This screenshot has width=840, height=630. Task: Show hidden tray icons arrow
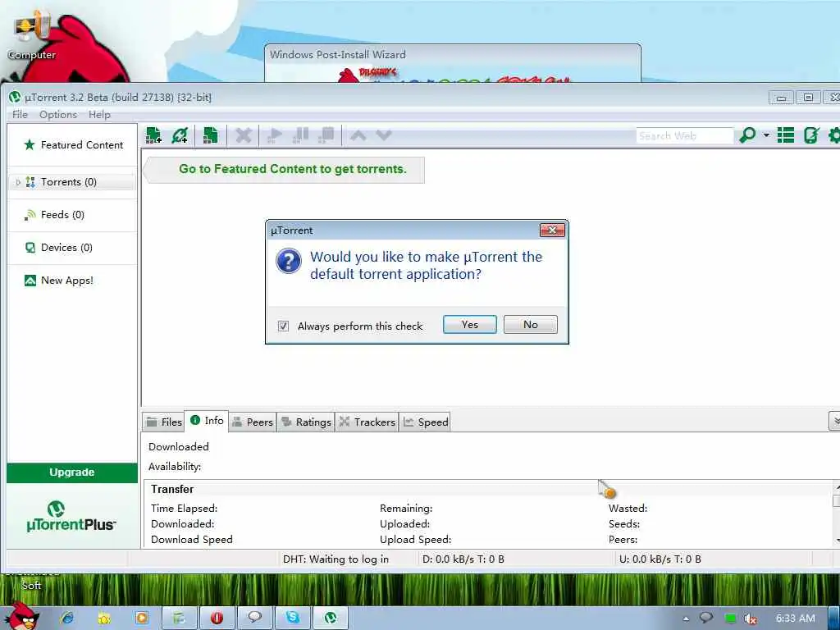tap(686, 619)
